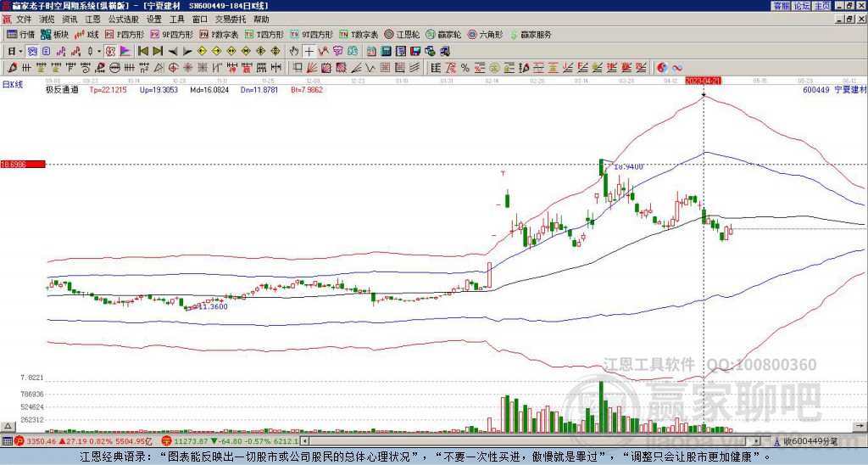The width and height of the screenshot is (868, 465).
Task: Click the blue infinity cycle icon
Action: 677,68
